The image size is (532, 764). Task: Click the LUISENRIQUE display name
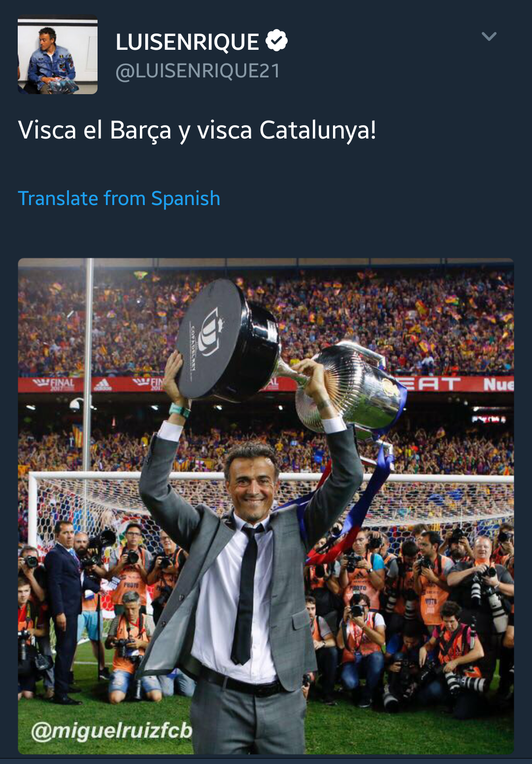187,42
